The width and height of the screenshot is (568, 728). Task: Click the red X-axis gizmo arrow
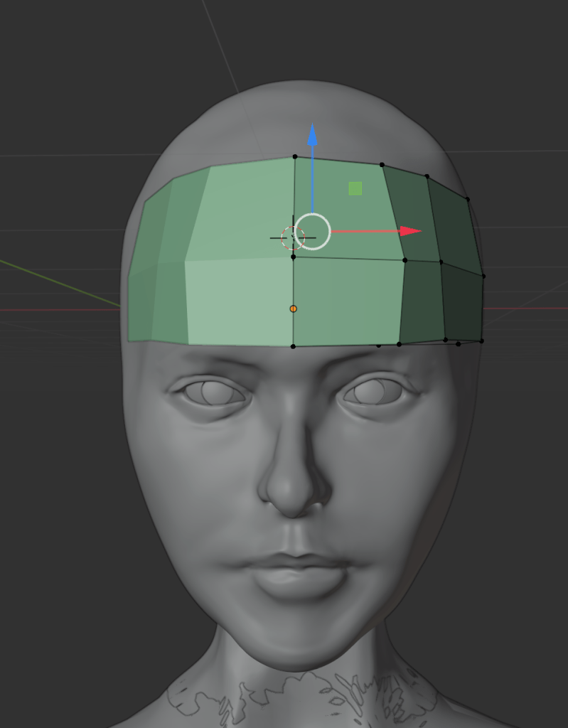pyautogui.click(x=410, y=231)
